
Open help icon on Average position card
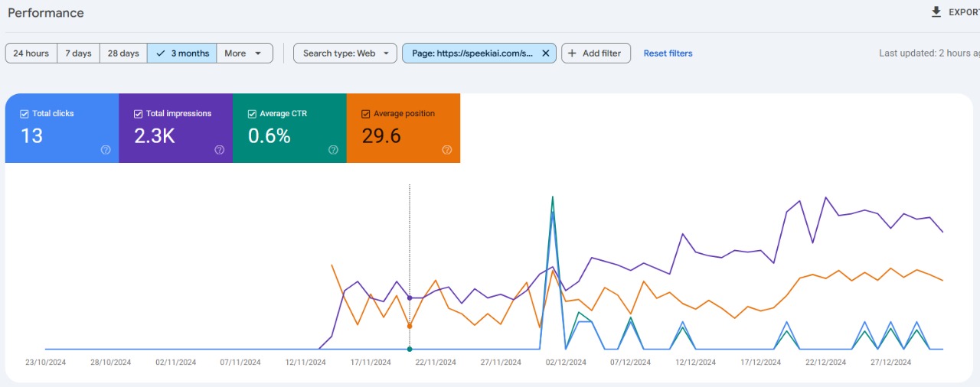(x=447, y=150)
